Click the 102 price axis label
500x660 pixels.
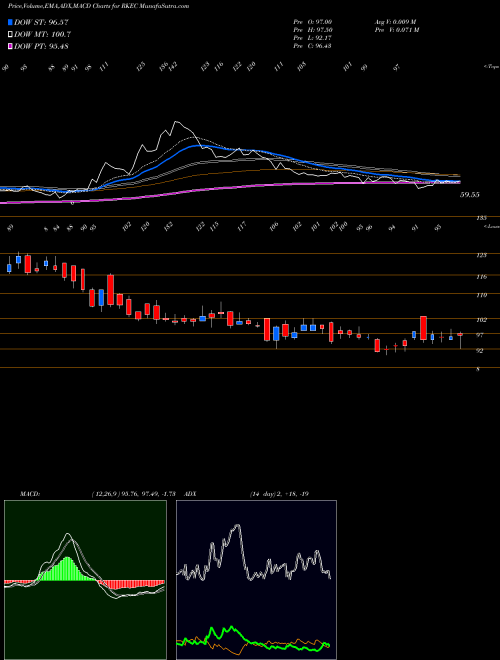[x=482, y=320]
